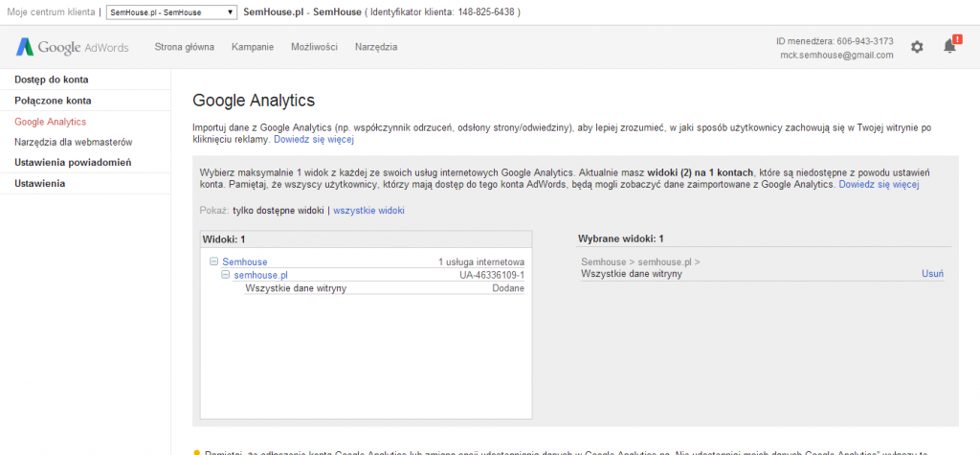Click the Usuń link
Image resolution: width=980 pixels, height=455 pixels.
[932, 274]
